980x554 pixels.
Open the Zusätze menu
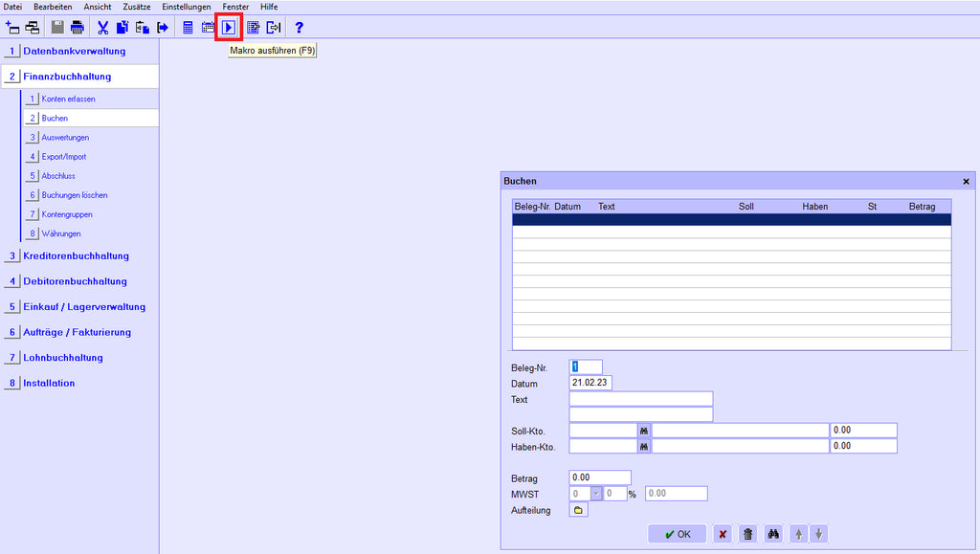point(137,7)
